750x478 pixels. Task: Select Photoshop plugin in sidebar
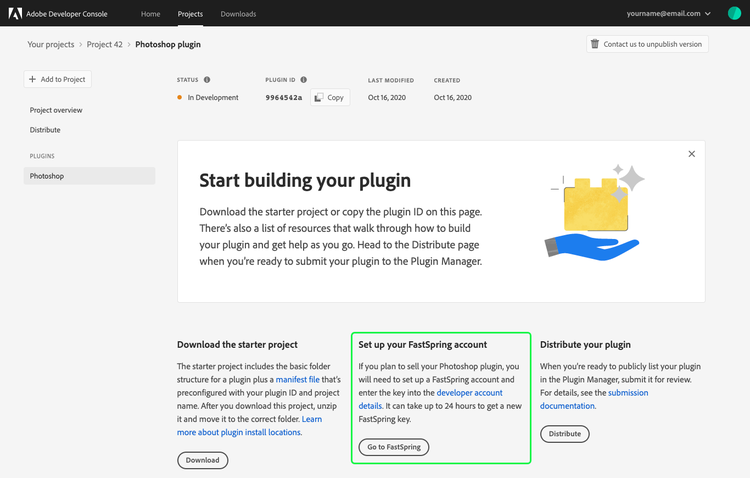(47, 176)
